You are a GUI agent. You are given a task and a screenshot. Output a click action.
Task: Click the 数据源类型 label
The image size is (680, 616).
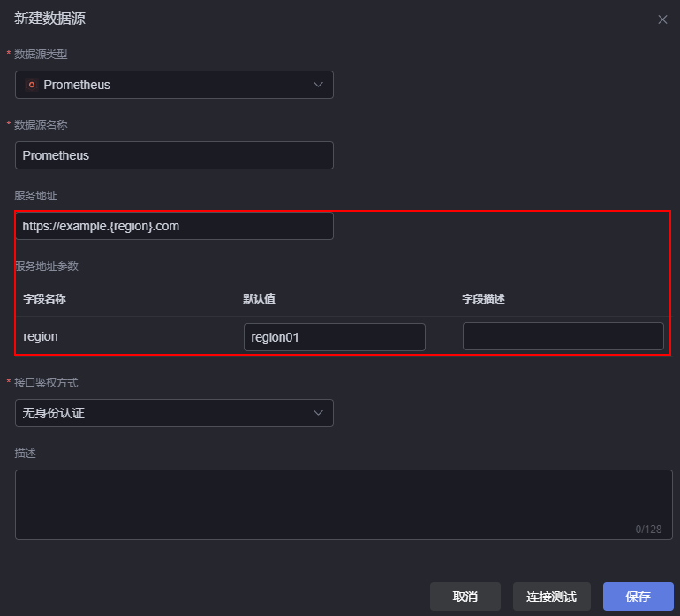pos(41,54)
